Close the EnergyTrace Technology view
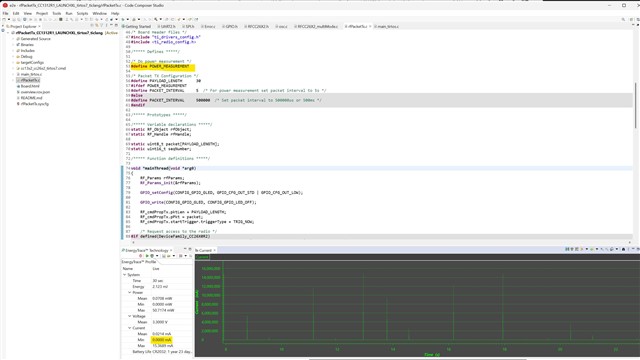This screenshot has width=640, height=360. click(171, 250)
